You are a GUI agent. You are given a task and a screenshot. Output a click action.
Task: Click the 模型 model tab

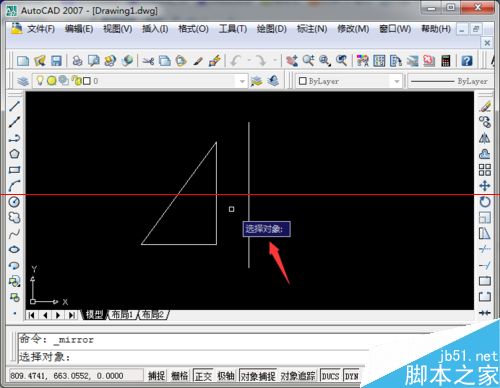[x=94, y=314]
